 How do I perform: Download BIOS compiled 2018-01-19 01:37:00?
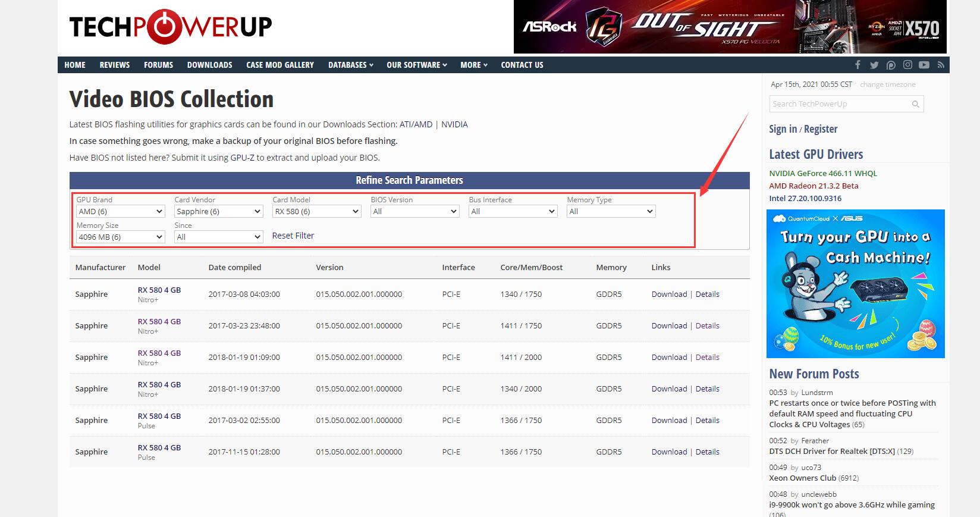pos(669,389)
